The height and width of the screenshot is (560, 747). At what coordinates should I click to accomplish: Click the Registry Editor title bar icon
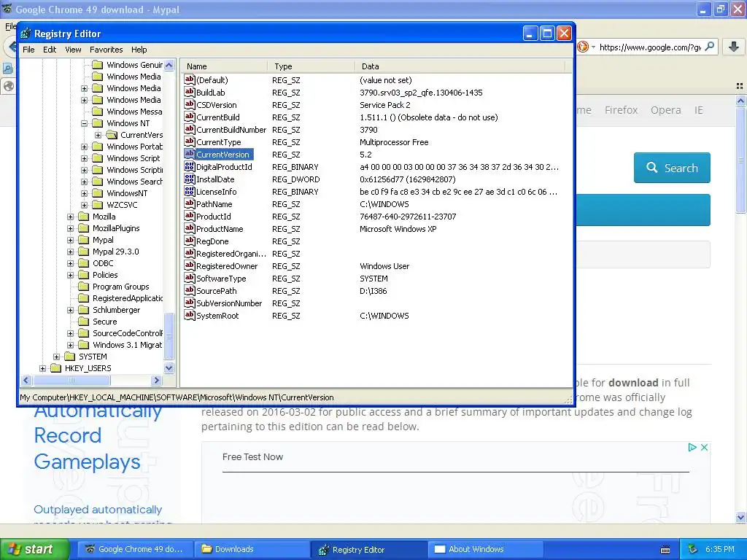(26, 34)
